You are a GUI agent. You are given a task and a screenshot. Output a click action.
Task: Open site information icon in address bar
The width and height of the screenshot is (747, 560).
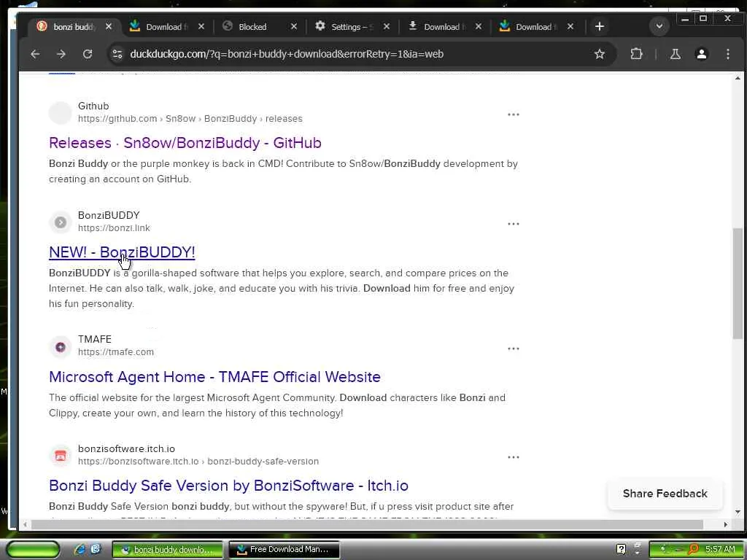pos(117,54)
